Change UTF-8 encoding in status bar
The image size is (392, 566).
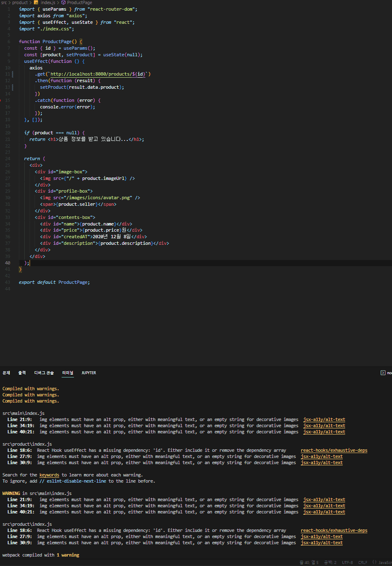(x=347, y=563)
